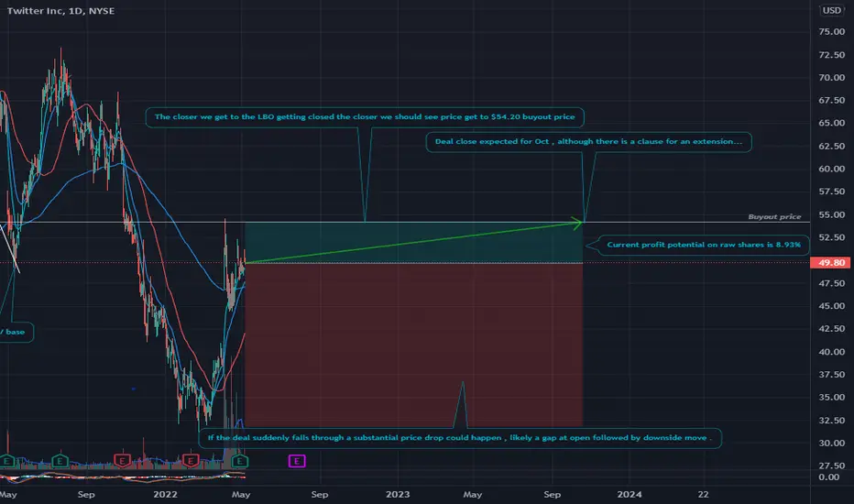The width and height of the screenshot is (854, 504).
Task: Click the 30.00 price axis label
Action: [x=832, y=443]
